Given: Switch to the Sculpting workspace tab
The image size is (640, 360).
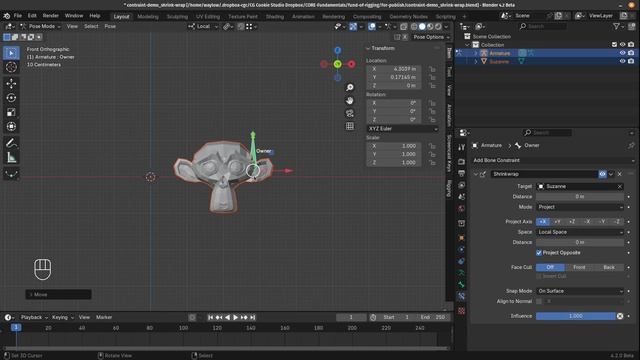Looking at the screenshot, I should point(177,16).
